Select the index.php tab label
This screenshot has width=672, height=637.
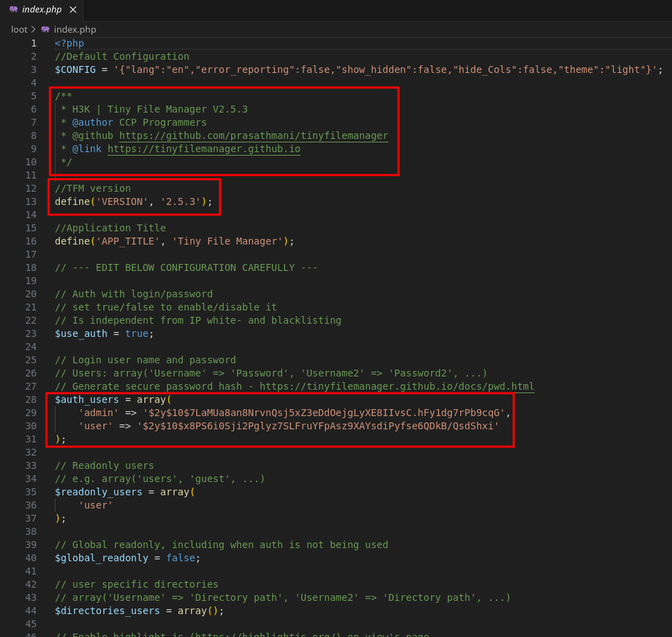42,10
